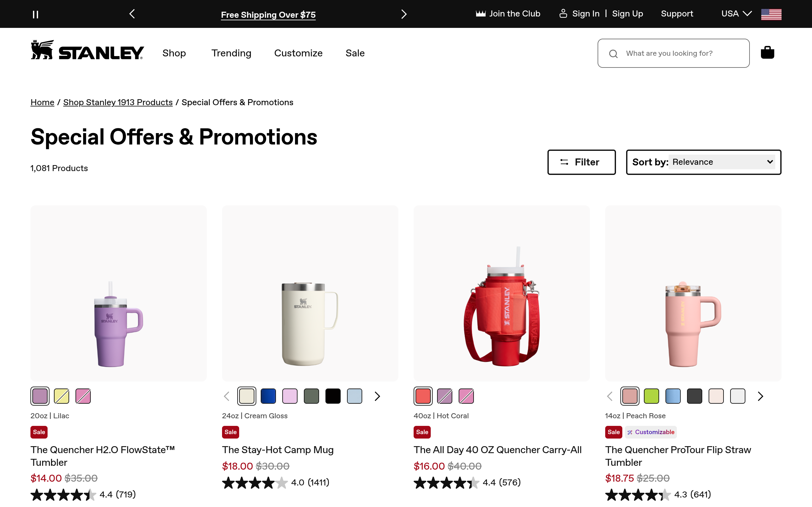Open the Trending menu
This screenshot has height=507, width=812.
click(231, 53)
